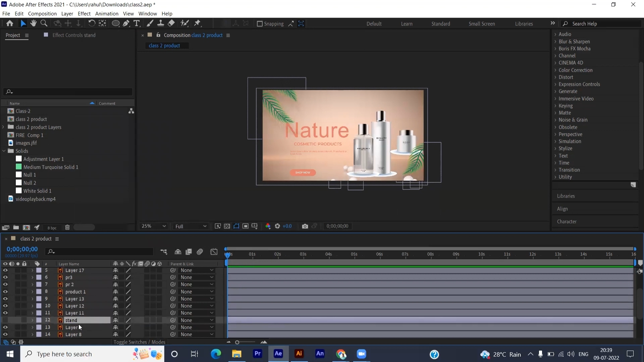Select the Ellipse shape tool
This screenshot has width=644, height=362.
pyautogui.click(x=115, y=23)
